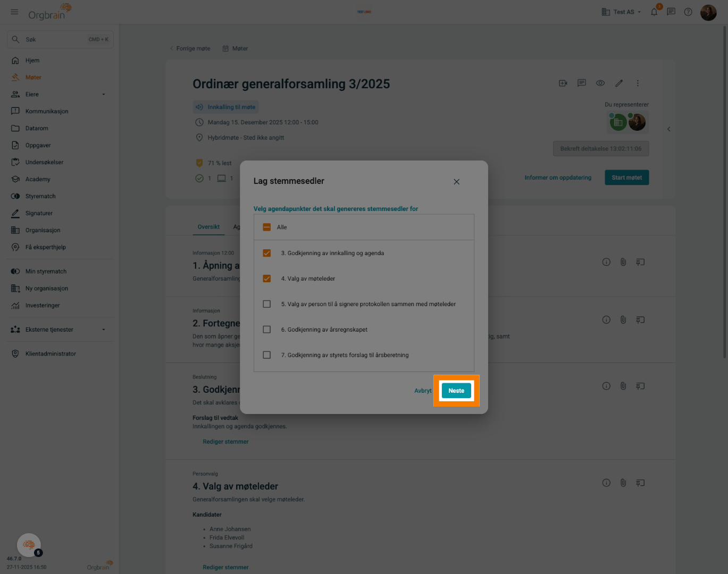Click info icon for agenda item 1
The height and width of the screenshot is (574, 728).
606,262
